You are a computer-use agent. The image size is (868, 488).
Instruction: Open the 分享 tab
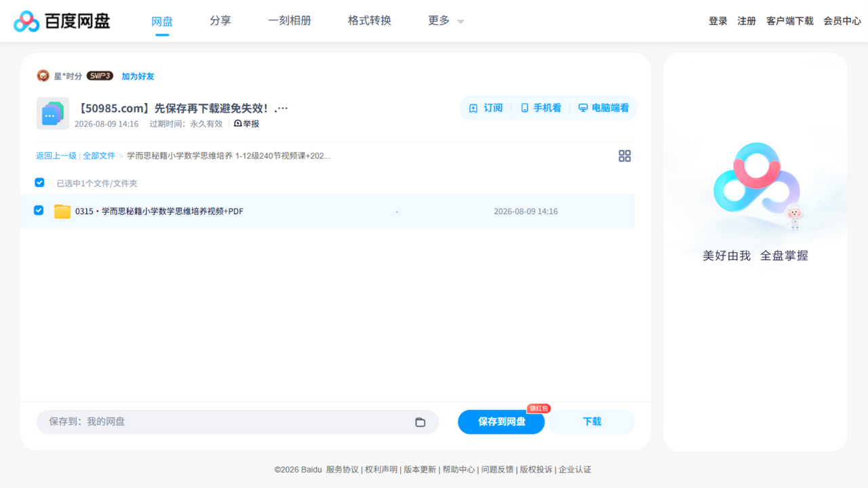coord(220,21)
